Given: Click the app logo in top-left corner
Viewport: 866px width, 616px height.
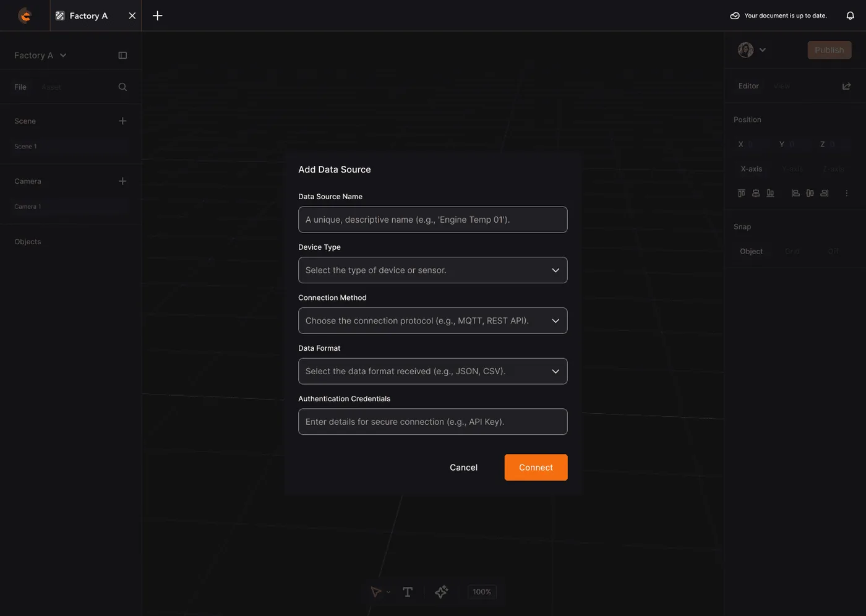Looking at the screenshot, I should (25, 15).
